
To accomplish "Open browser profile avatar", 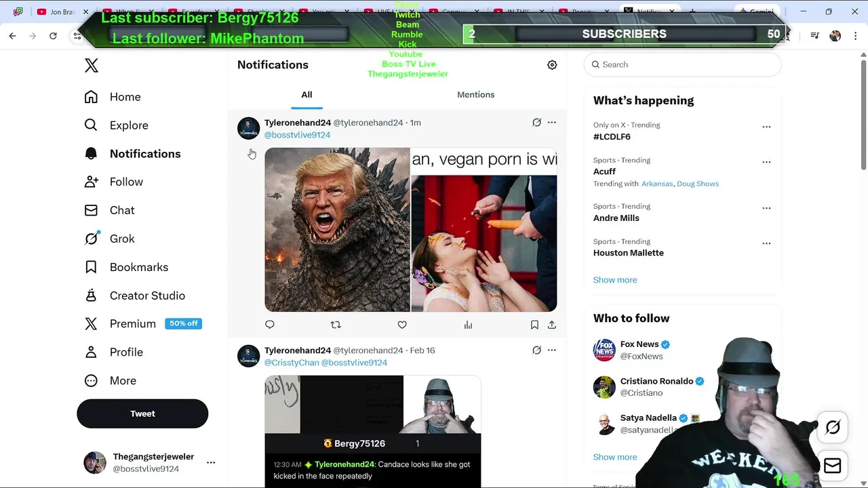I will 835,36.
